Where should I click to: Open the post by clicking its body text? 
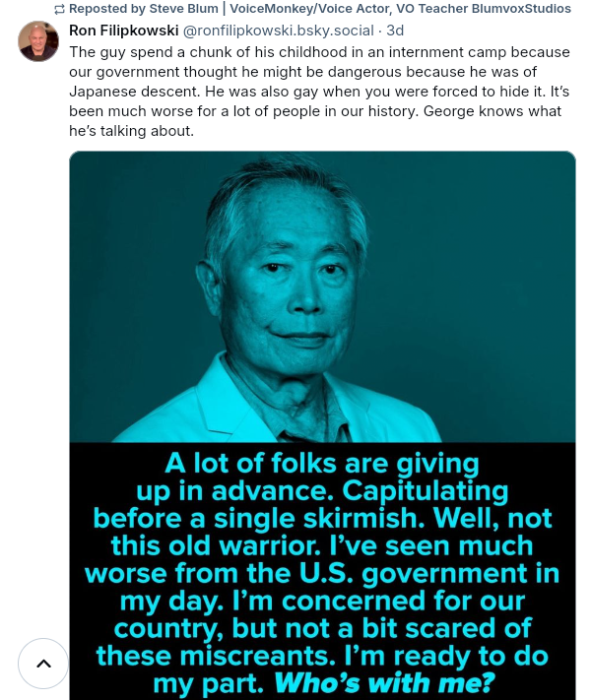[319, 92]
